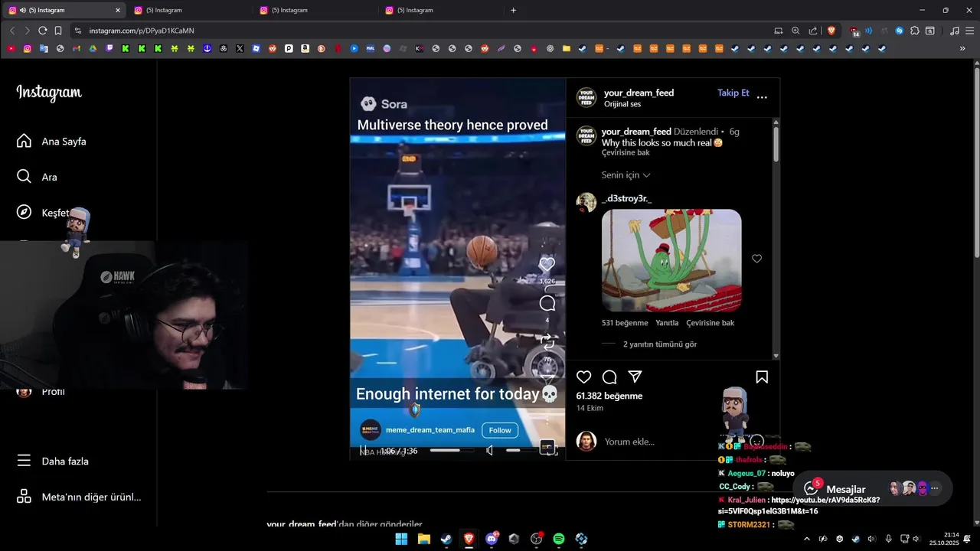Save post with bookmark icon
Image resolution: width=980 pixels, height=551 pixels.
tap(762, 377)
